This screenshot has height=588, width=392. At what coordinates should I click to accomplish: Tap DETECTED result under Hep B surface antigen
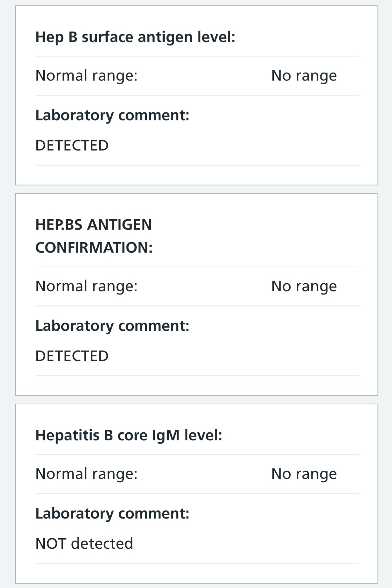[72, 145]
